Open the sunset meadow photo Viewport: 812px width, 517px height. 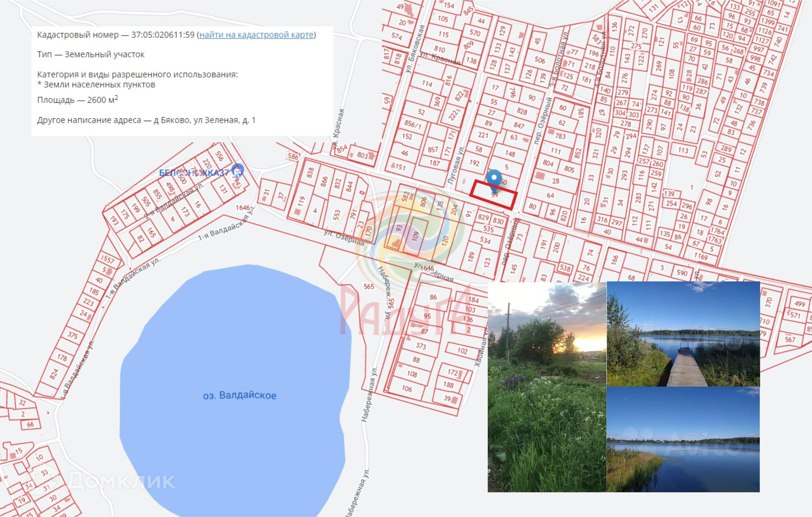546,387
